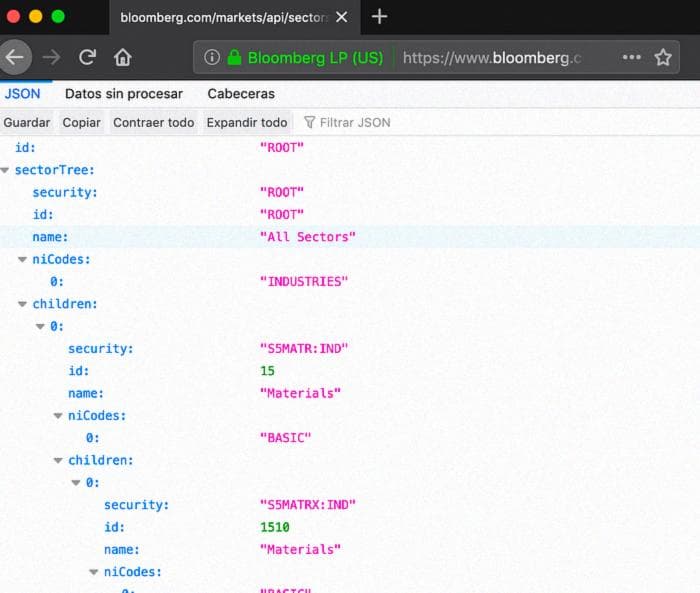Show site information via the info icon
This screenshot has height=593, width=700.
(212, 57)
